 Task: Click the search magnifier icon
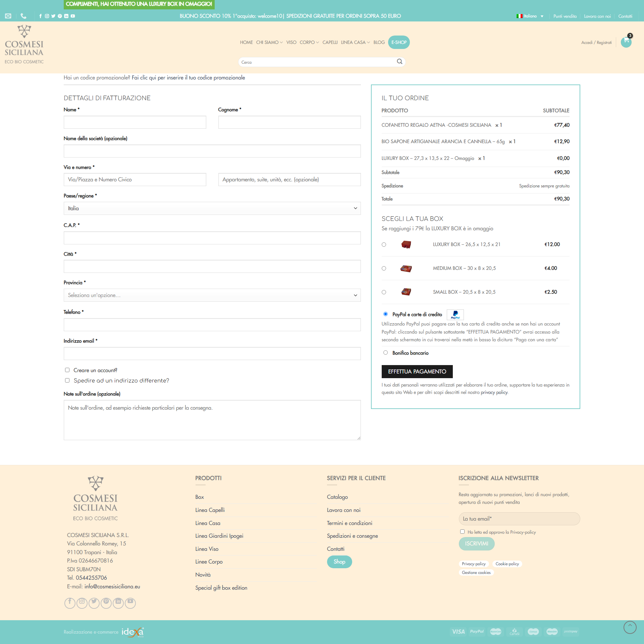coord(399,61)
